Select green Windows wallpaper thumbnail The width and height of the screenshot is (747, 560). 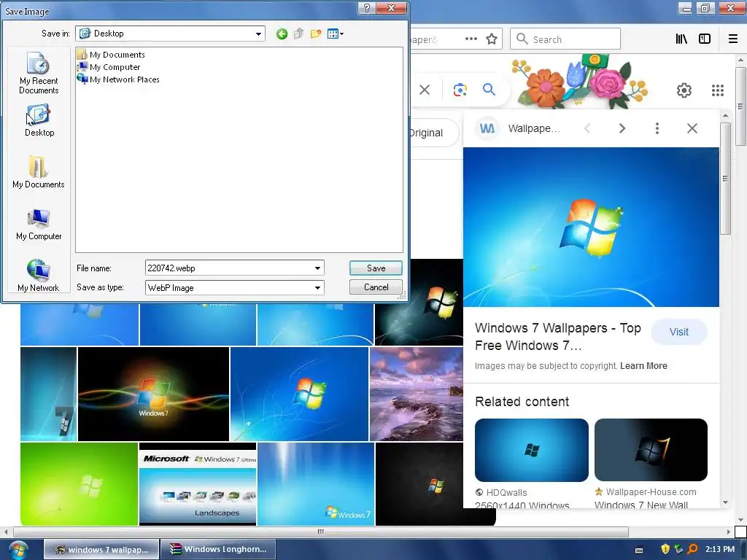79,484
